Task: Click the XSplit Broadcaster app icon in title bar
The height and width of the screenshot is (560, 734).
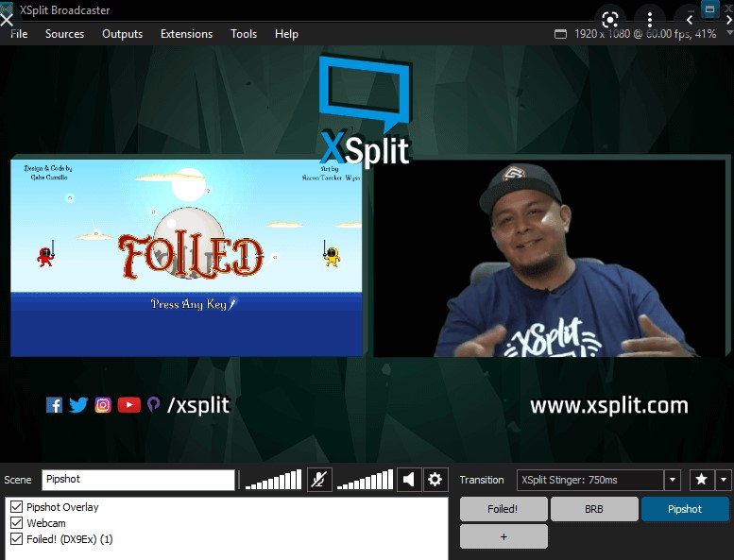Action: click(7, 8)
